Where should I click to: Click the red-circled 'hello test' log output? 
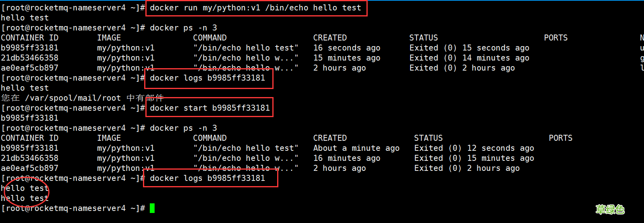pos(25,193)
